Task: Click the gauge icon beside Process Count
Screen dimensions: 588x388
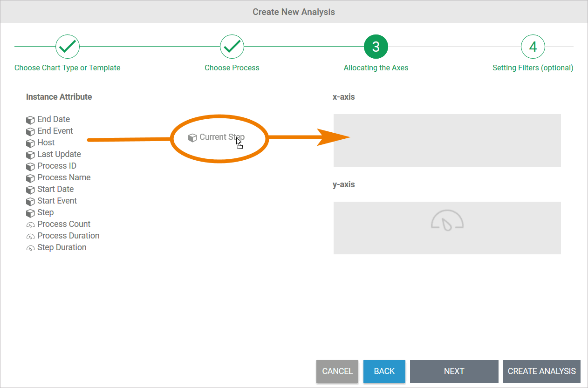Action: click(31, 225)
